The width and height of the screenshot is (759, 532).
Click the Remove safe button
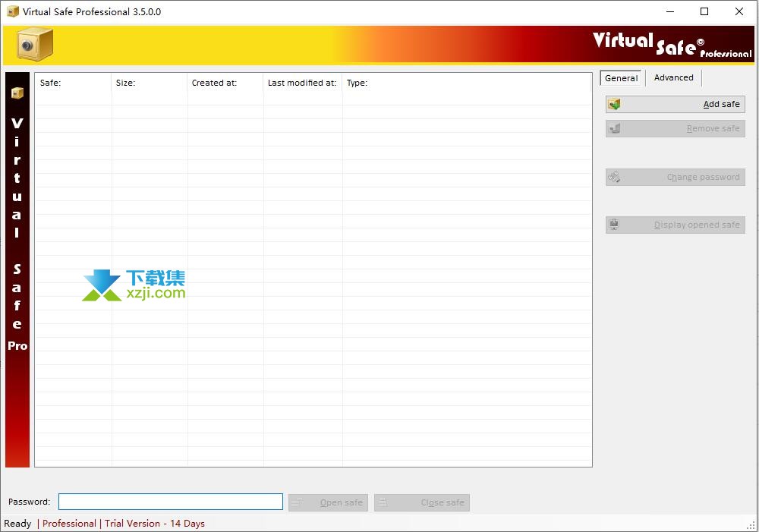click(675, 128)
